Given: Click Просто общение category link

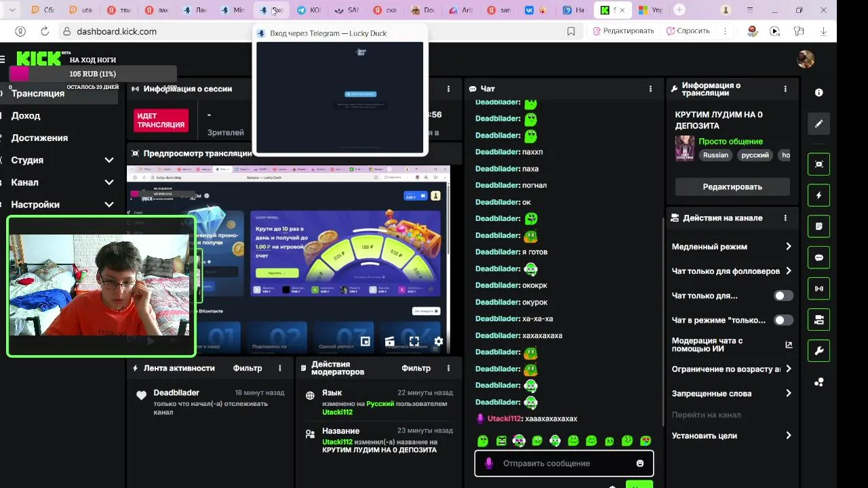Looking at the screenshot, I should pyautogui.click(x=730, y=142).
